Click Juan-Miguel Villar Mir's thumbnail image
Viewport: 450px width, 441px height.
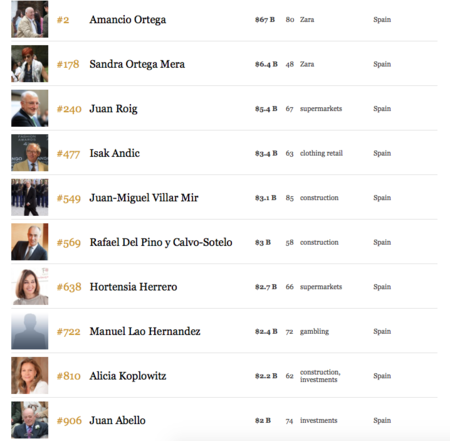30,197
